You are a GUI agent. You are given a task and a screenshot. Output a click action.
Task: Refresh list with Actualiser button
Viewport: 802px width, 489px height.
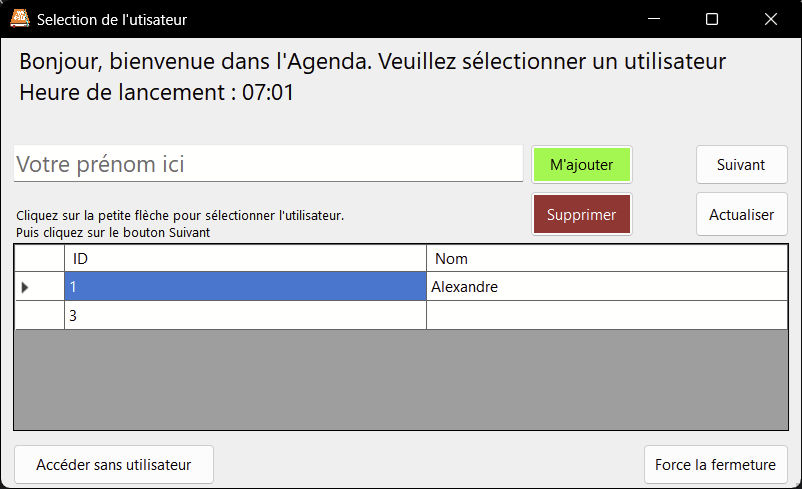click(x=741, y=214)
